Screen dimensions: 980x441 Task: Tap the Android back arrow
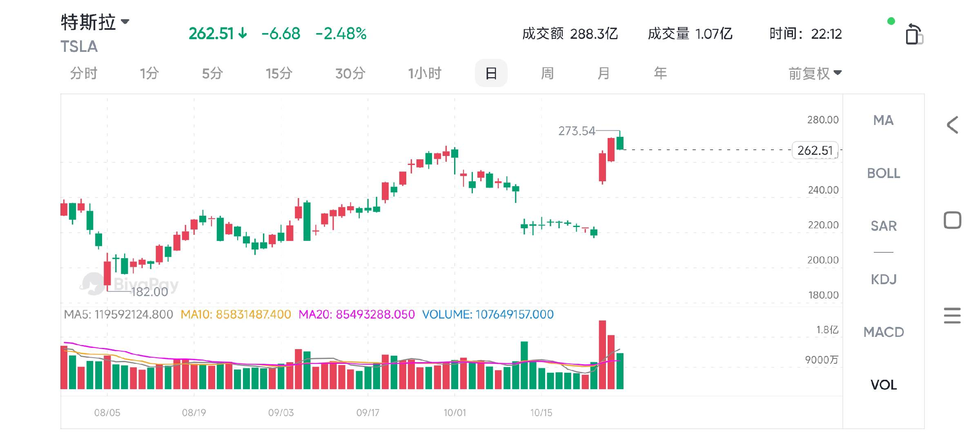(x=952, y=125)
